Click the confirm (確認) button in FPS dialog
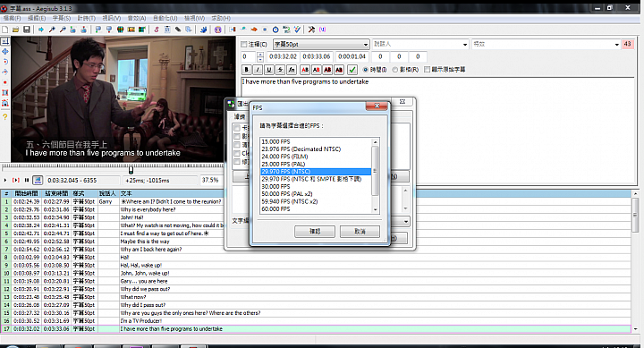Image resolution: width=644 pixels, height=348 pixels. coord(315,232)
